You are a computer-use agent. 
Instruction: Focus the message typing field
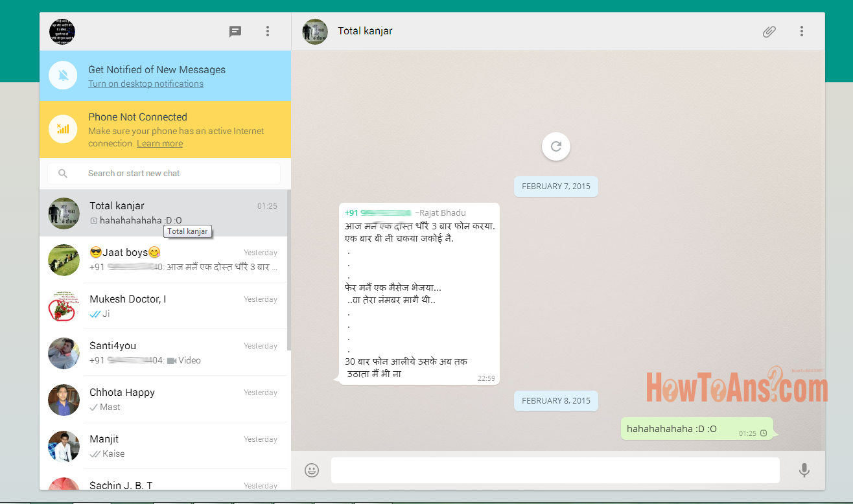(555, 470)
